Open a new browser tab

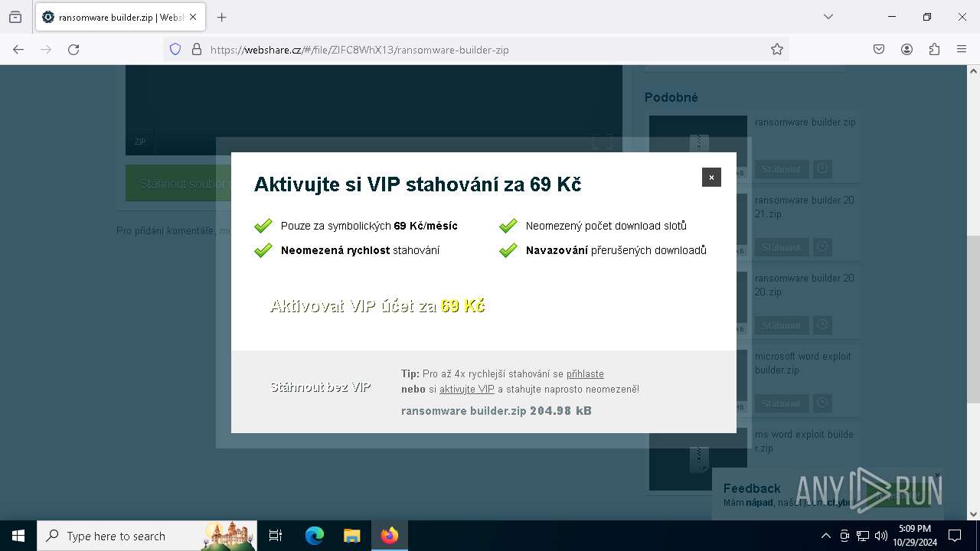tap(222, 17)
